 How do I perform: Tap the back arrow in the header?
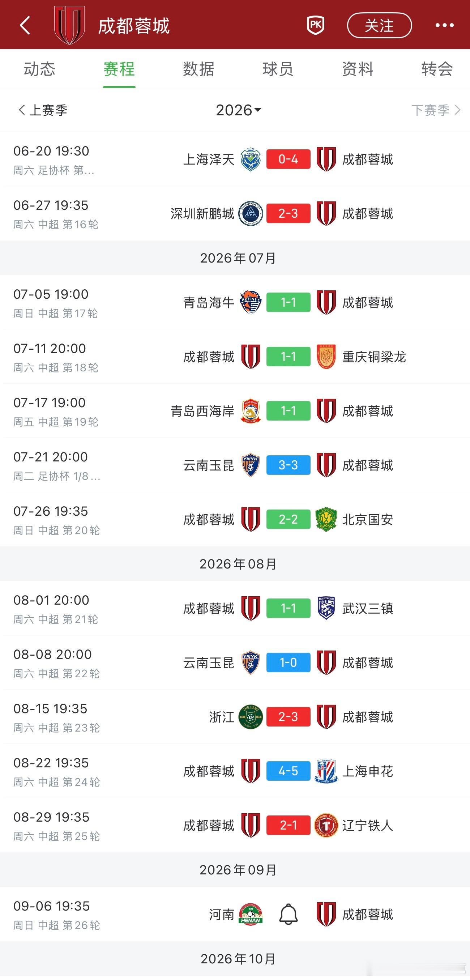(25, 25)
